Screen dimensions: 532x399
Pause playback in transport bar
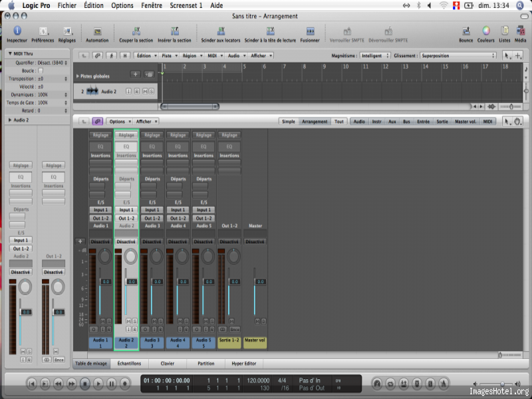112,384
